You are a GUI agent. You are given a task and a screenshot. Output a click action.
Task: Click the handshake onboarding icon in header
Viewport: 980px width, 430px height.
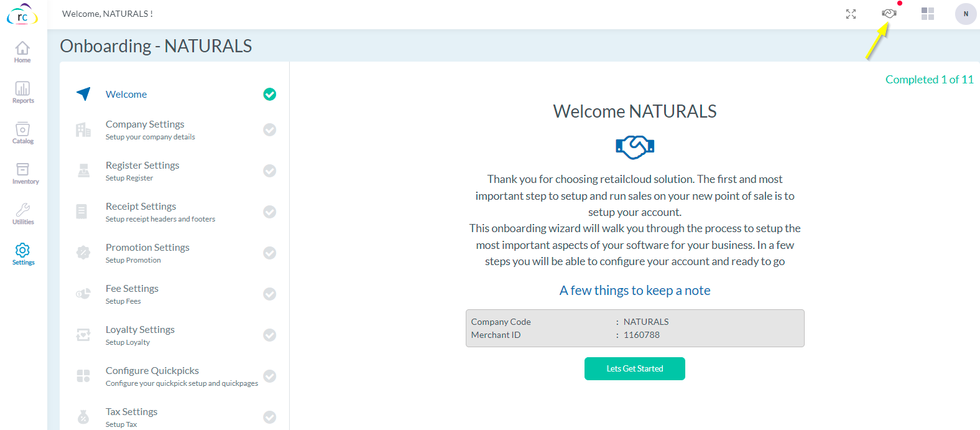point(889,14)
